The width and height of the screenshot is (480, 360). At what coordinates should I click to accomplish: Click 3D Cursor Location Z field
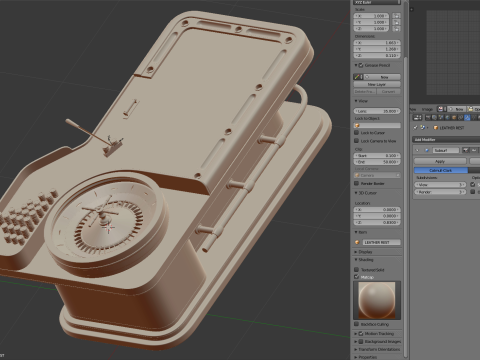[x=377, y=222]
